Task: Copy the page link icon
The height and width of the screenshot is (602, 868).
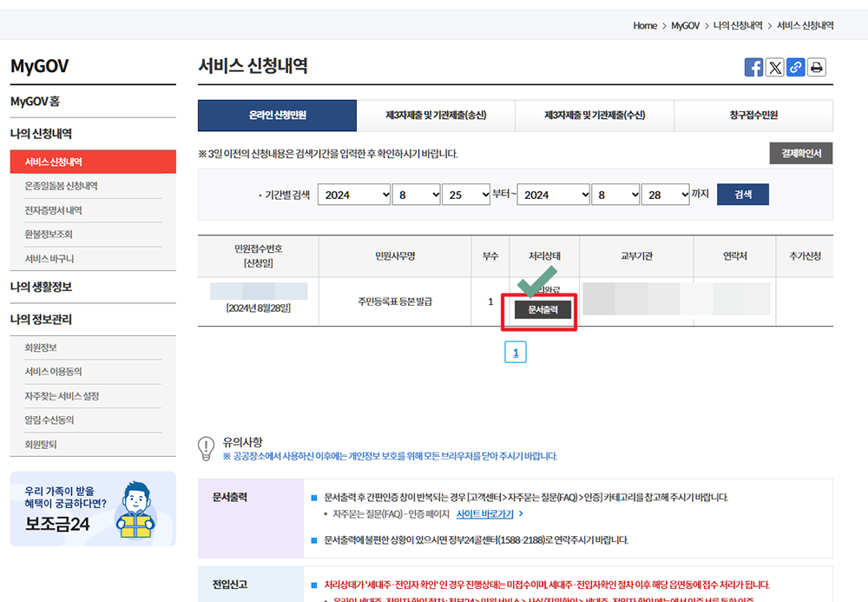Action: coord(795,67)
